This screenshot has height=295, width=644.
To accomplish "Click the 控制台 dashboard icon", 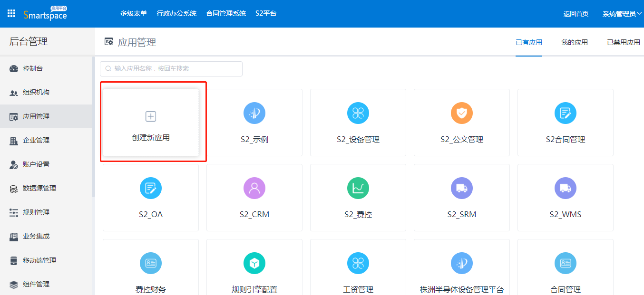I will pos(14,68).
